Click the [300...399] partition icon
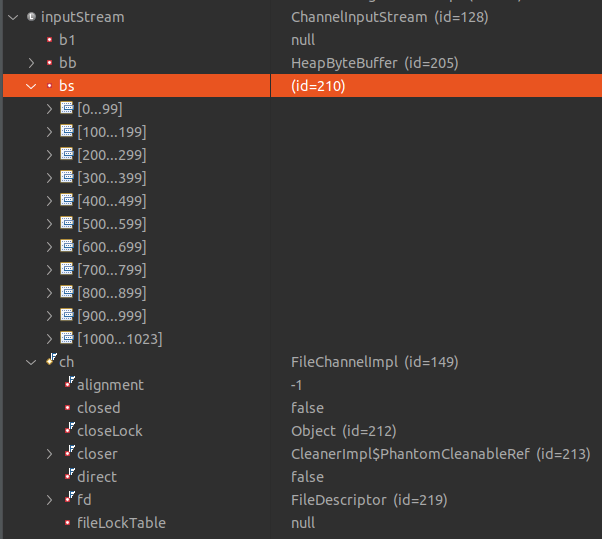 pyautogui.click(x=67, y=177)
